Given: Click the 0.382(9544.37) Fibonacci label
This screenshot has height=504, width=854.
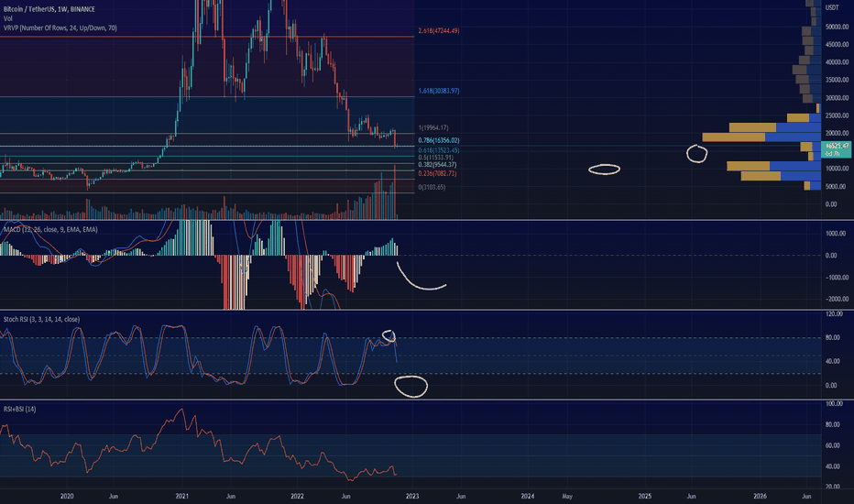Looking at the screenshot, I should 437,165.
